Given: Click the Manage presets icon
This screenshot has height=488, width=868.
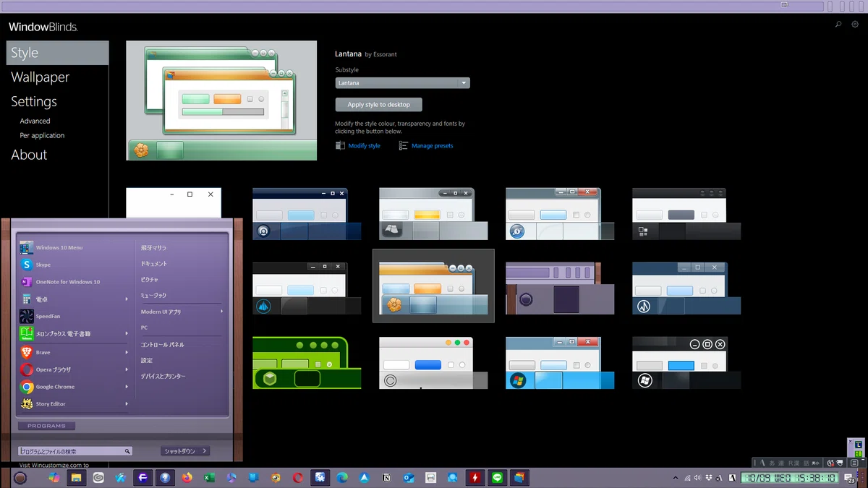Looking at the screenshot, I should (404, 145).
